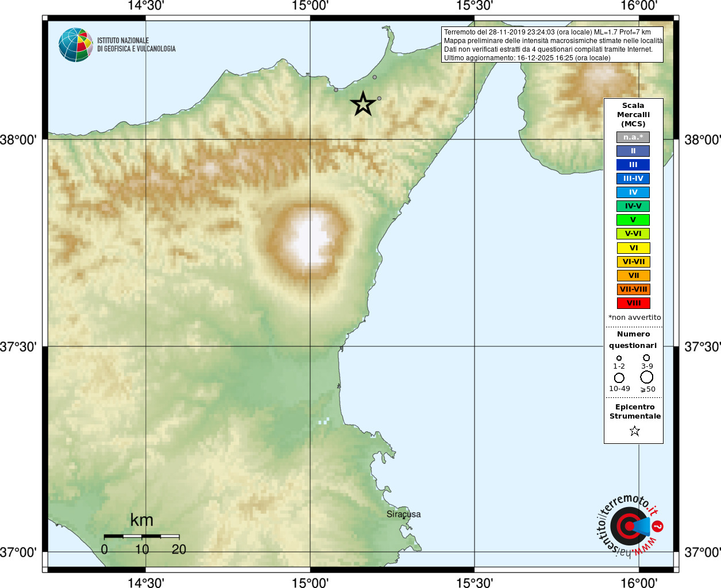Click the black-and-white distance scale bar
Image resolution: width=721 pixels, height=588 pixels.
pos(141,536)
